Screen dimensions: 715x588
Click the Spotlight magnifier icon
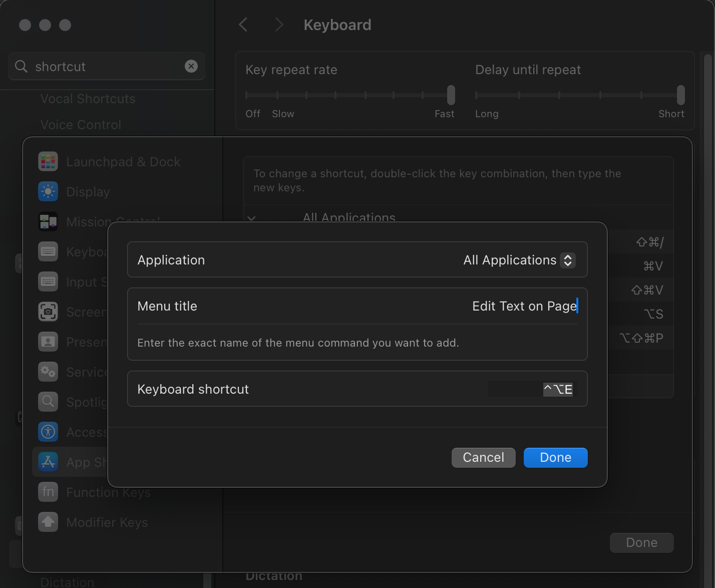[48, 402]
